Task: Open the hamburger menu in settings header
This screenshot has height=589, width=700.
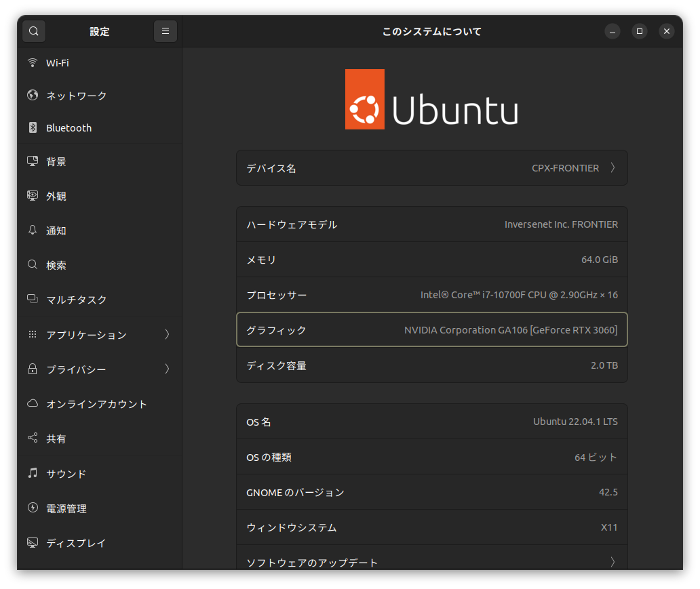Action: pos(166,31)
